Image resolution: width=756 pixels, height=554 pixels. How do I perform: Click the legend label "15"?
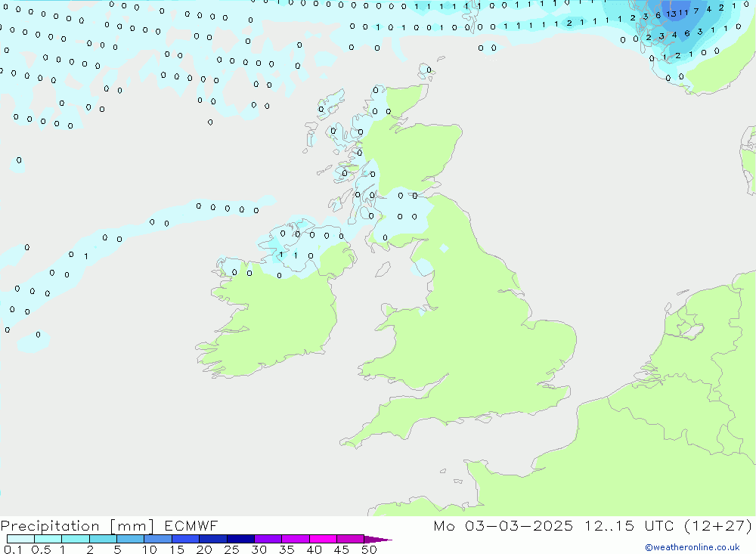click(x=177, y=549)
